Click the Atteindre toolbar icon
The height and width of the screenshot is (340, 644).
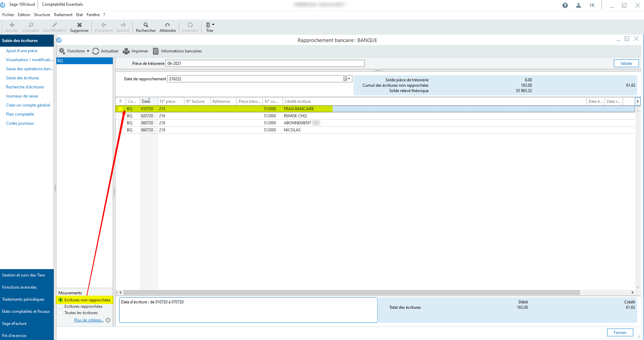167,25
